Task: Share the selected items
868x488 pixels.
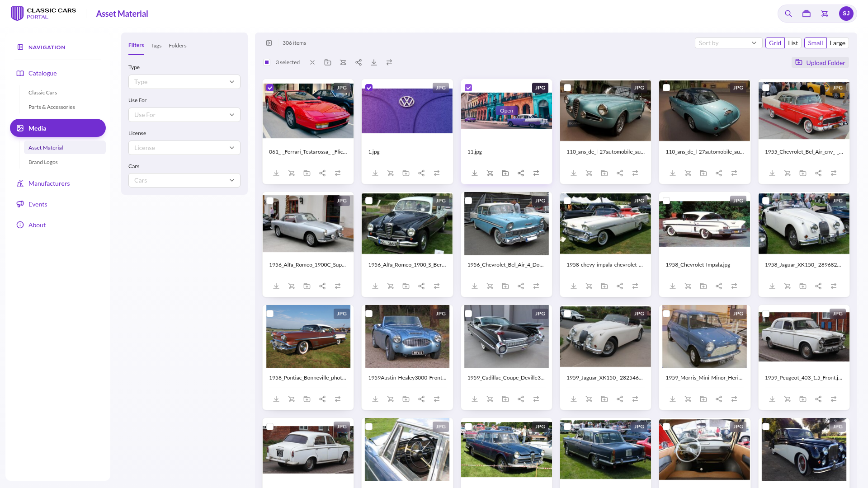Action: point(359,62)
